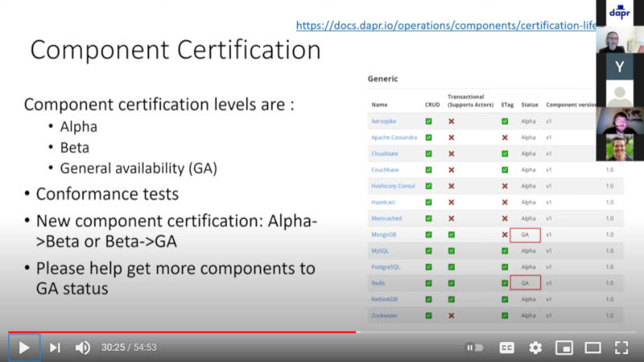Click the green ETag check for Redis
Screen dimensions: 644x362
(x=505, y=283)
